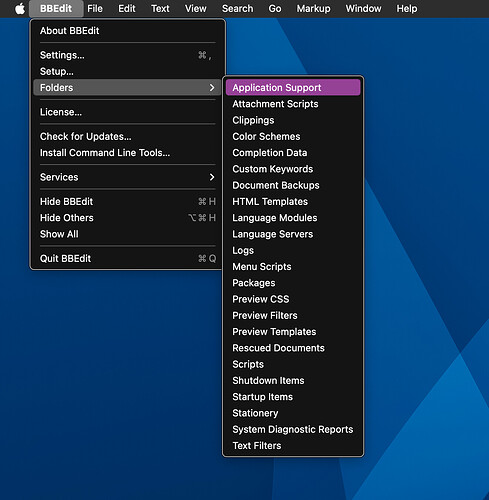Choose About BBEdit
The height and width of the screenshot is (500, 489).
click(127, 31)
